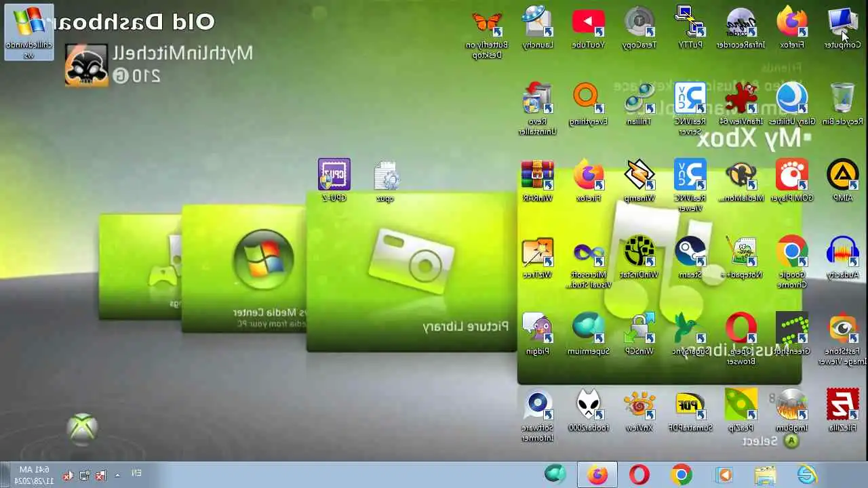Open the Pidgin messenger shortcut
Screen dimensions: 868x488
tap(538, 334)
